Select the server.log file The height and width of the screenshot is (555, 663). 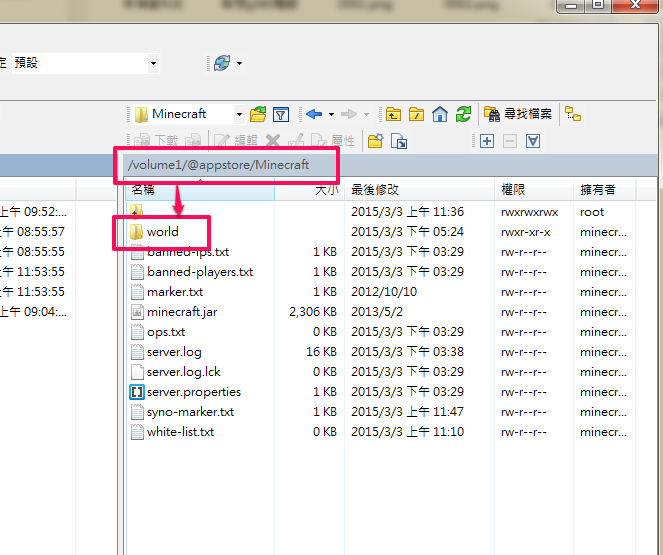[174, 352]
